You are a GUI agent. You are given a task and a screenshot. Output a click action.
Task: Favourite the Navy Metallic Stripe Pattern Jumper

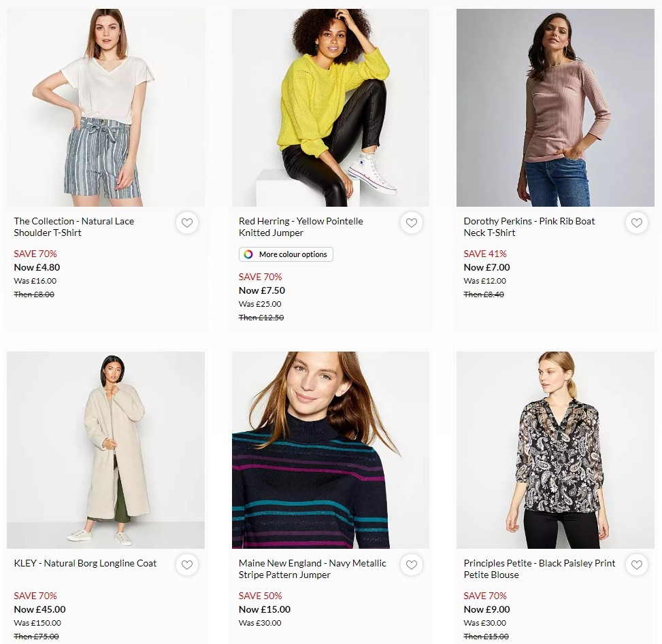[x=411, y=564]
